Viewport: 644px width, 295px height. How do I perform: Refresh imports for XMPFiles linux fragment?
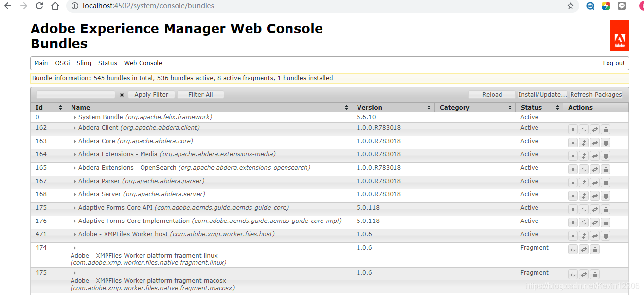(572, 249)
